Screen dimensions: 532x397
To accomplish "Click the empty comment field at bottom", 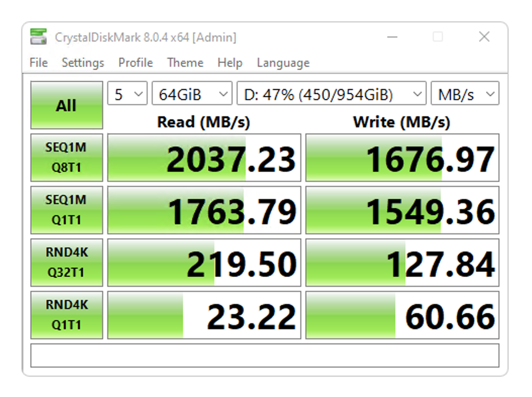I will pyautogui.click(x=264, y=356).
